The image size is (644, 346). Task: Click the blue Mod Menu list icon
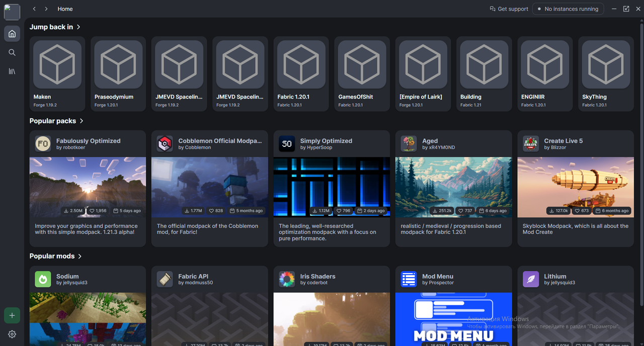pos(409,279)
